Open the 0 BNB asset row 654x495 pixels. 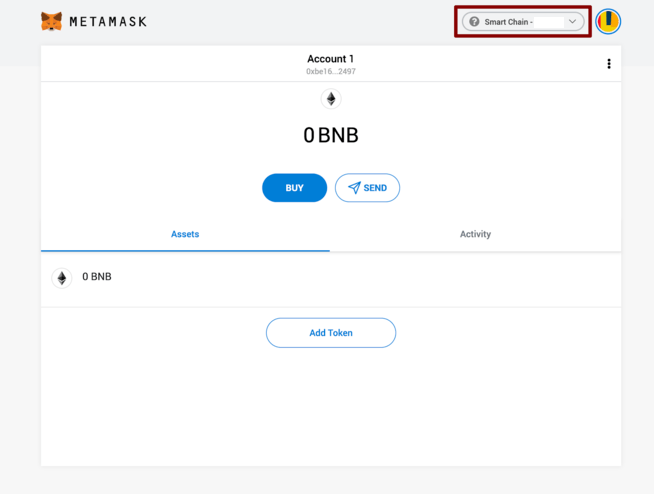pos(331,279)
